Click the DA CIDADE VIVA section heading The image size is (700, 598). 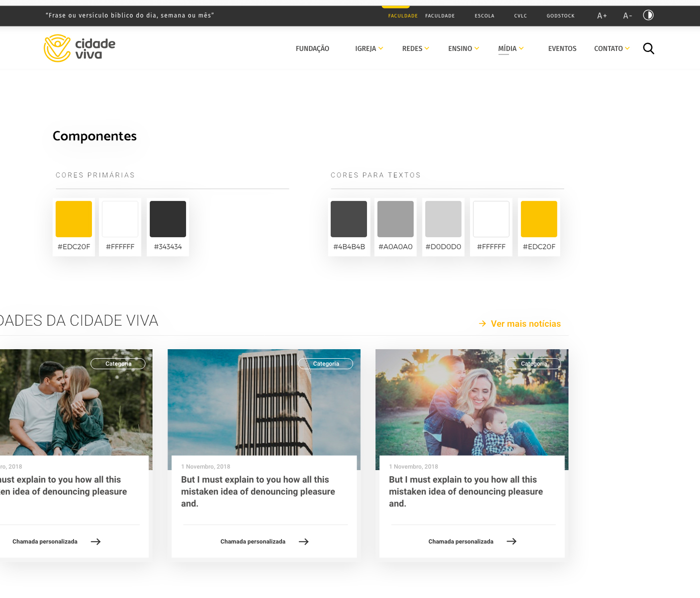[79, 321]
